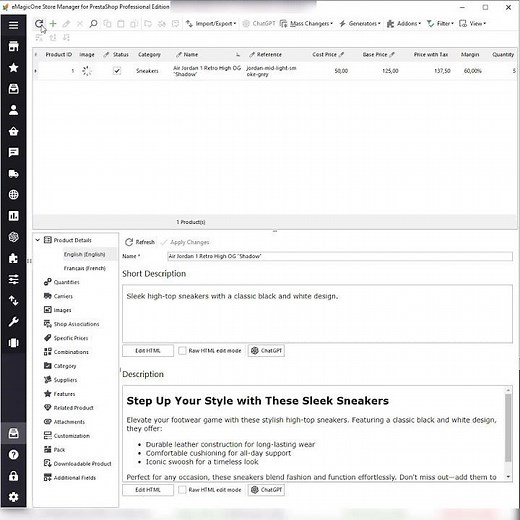The width and height of the screenshot is (520, 520).
Task: Open the messages chat icon in sidebar
Action: click(x=13, y=152)
